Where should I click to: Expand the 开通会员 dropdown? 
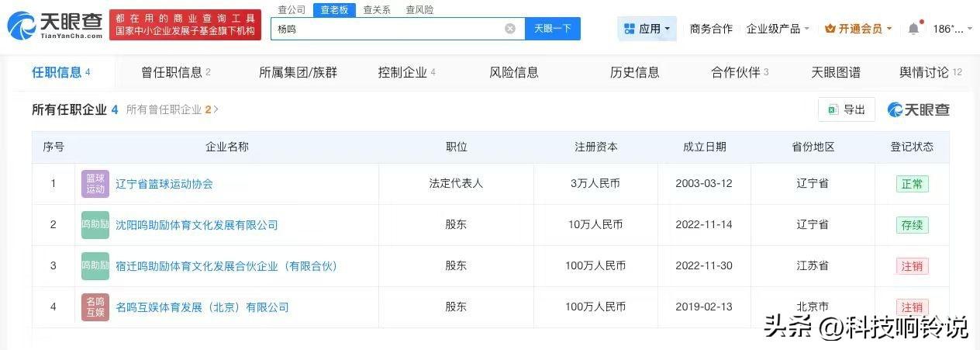[x=858, y=29]
